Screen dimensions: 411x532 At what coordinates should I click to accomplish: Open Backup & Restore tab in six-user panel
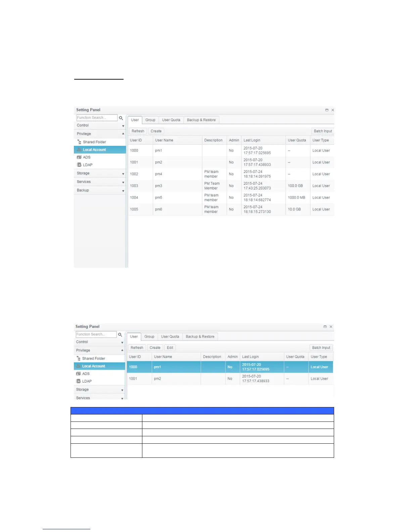pyautogui.click(x=201, y=120)
